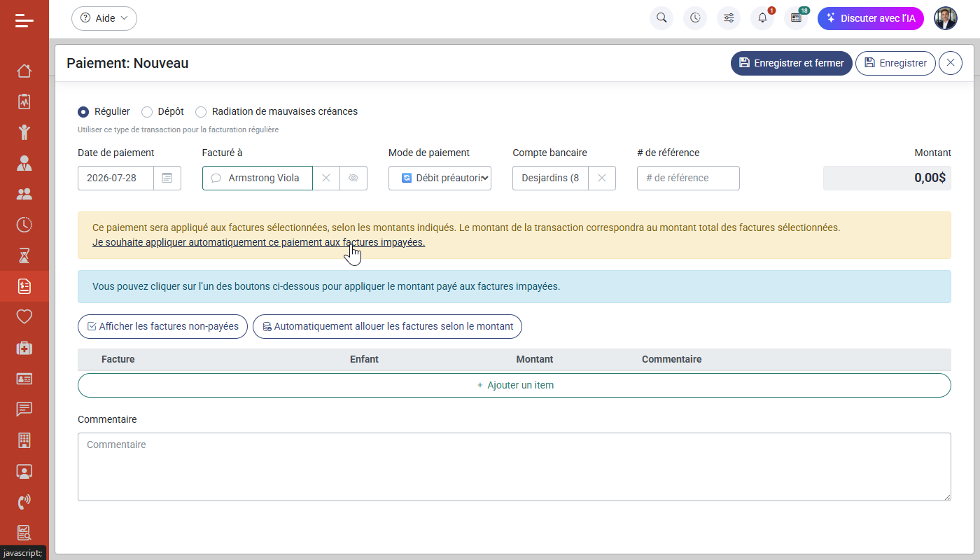
Task: Click Enregistrer et fermer button
Action: coord(792,63)
